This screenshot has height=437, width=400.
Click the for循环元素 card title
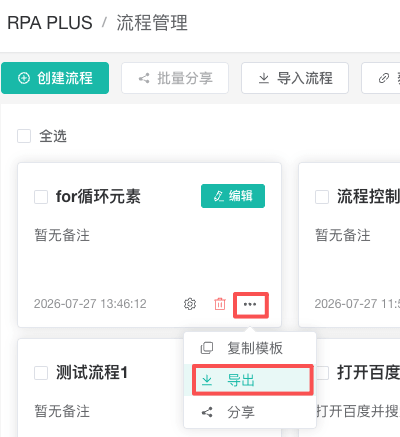click(x=98, y=196)
